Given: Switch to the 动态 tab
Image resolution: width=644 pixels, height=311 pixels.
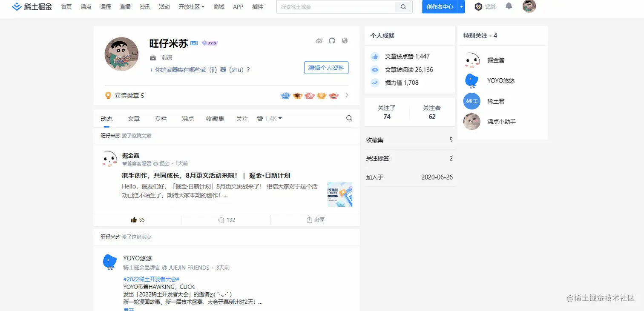Looking at the screenshot, I should [106, 119].
